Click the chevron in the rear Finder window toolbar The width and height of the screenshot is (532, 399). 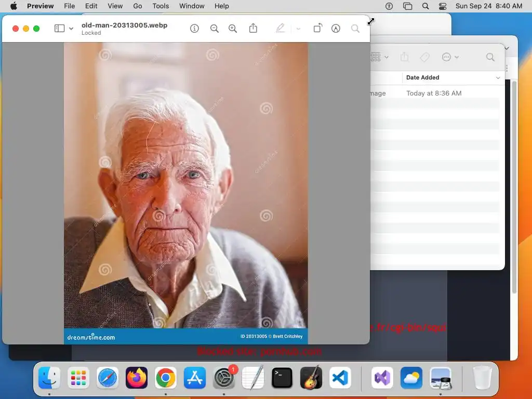507,48
